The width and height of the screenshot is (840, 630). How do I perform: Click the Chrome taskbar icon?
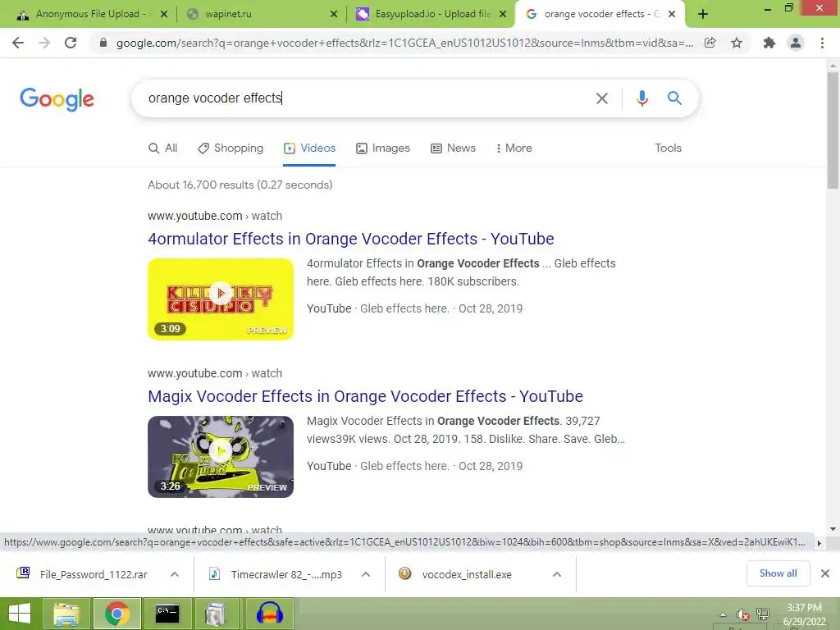tap(116, 614)
